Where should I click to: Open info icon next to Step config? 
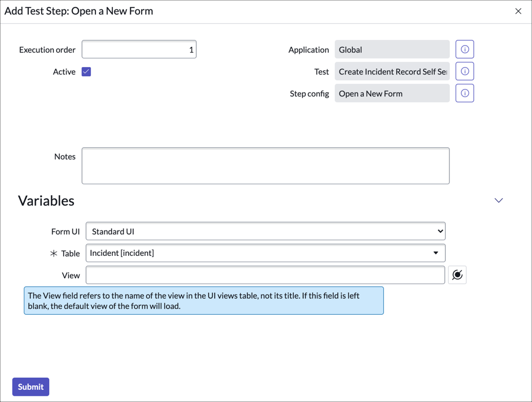[464, 93]
